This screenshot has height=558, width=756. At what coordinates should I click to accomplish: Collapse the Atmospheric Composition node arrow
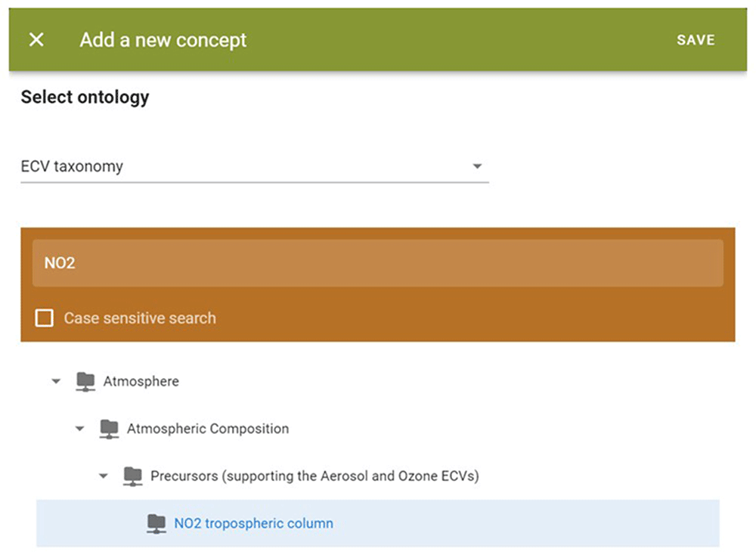[x=79, y=429]
